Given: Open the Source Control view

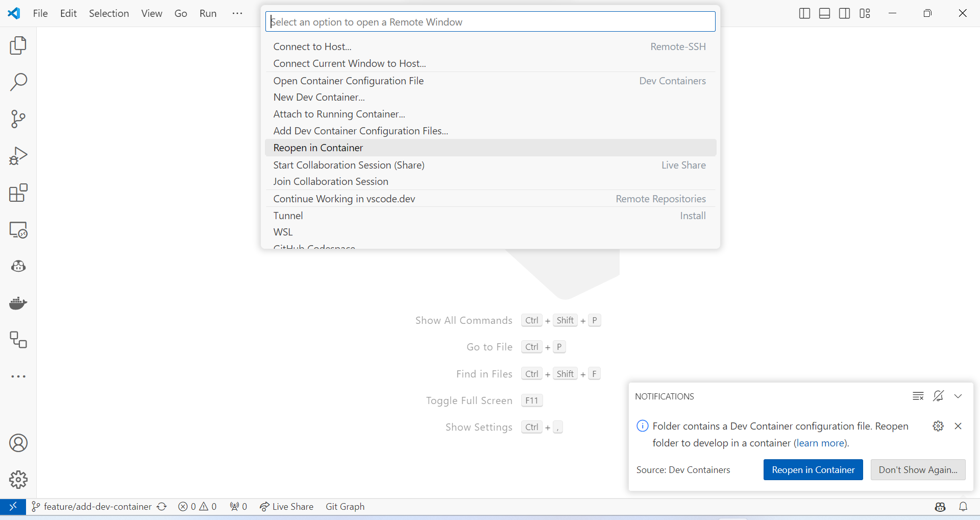Looking at the screenshot, I should coord(18,119).
